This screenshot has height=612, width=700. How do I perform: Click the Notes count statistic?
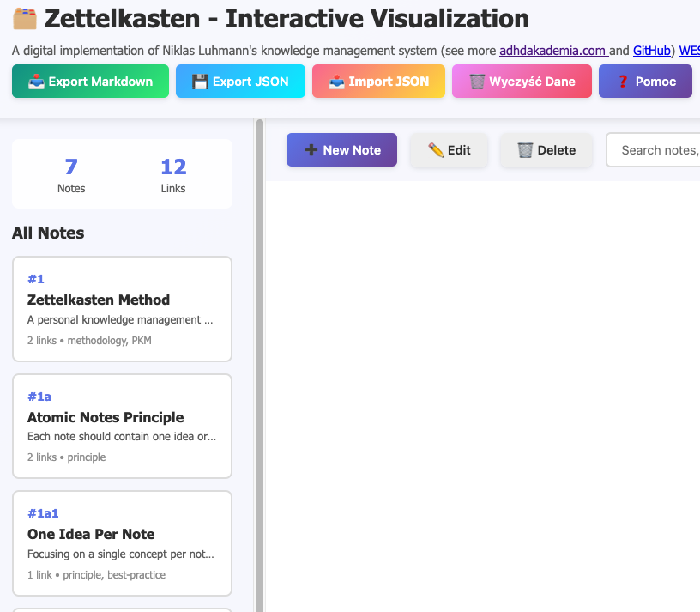(71, 174)
